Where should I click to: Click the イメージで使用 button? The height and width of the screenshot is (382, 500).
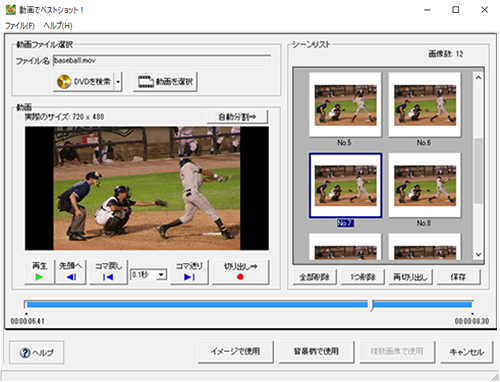point(235,351)
